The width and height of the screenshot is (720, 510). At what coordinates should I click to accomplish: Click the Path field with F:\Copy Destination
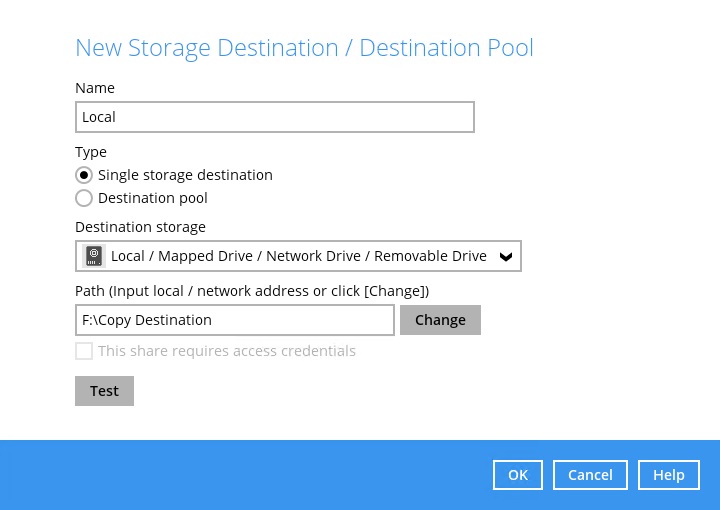[x=235, y=320]
